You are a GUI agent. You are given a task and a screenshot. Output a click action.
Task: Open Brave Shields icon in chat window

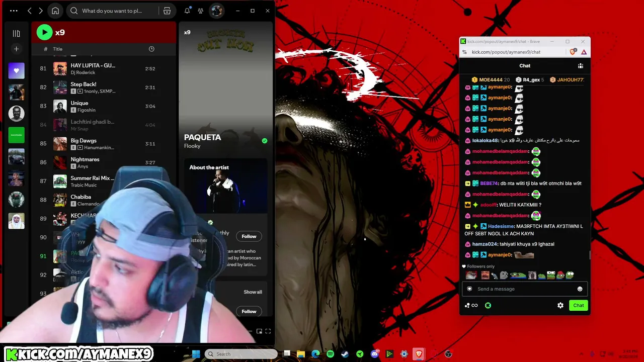(573, 52)
